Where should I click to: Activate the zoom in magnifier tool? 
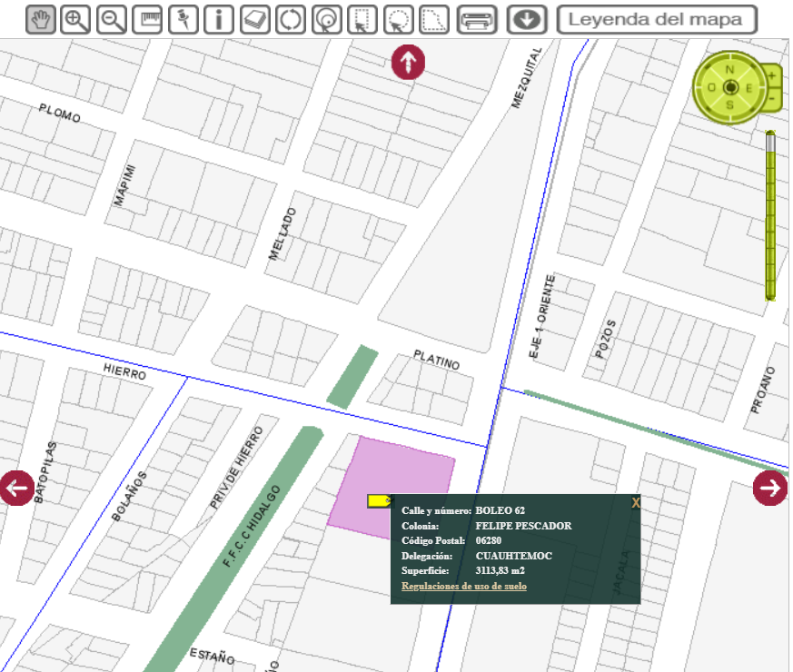coord(75,20)
